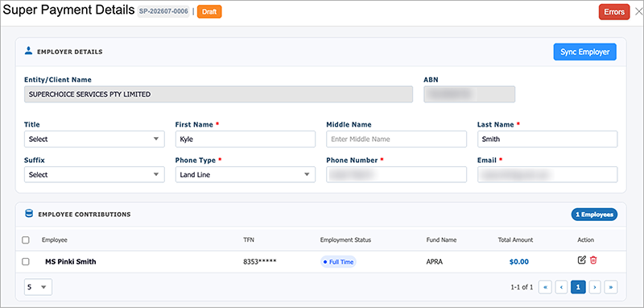The height and width of the screenshot is (308, 644).
Task: Click the Employee Contributions database icon
Action: point(29,214)
